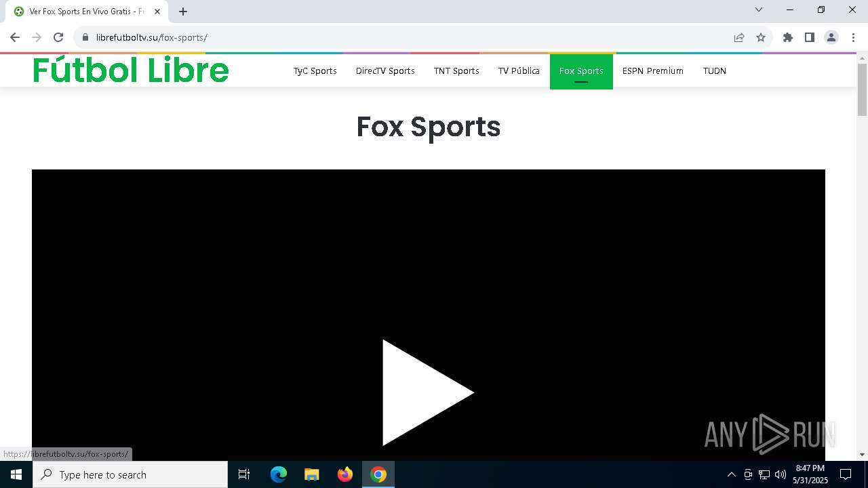Viewport: 868px width, 488px height.
Task: Select the Fox Sports menu item
Action: [x=581, y=70]
